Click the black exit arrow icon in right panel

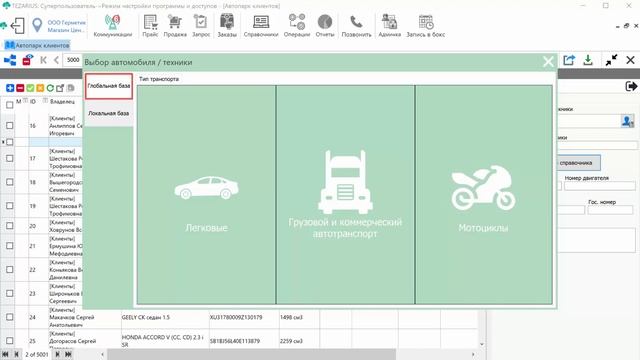[x=631, y=86]
